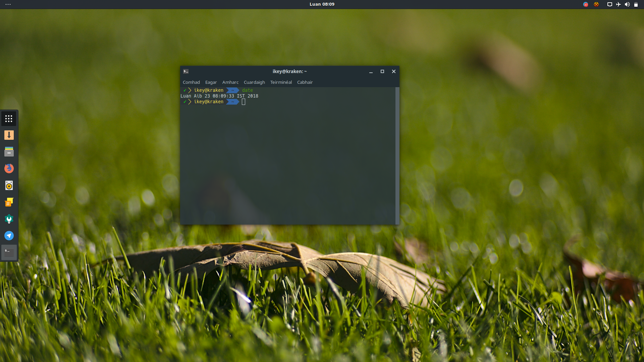644x362 pixels.
Task: Launch Firefox from the dock
Action: coord(9,168)
